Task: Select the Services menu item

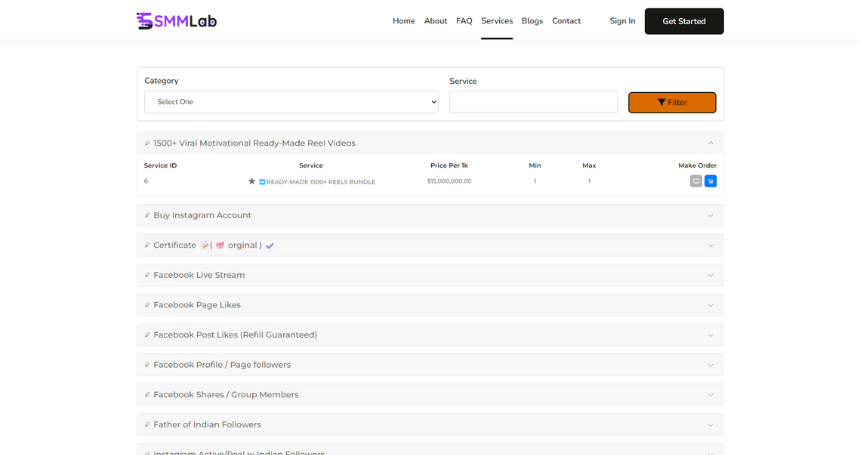Action: [497, 21]
